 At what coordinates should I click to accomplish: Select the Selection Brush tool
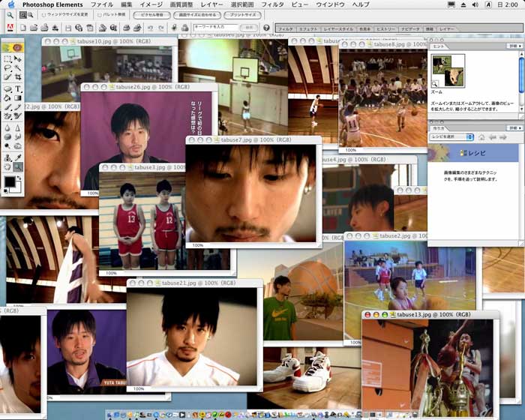point(7,77)
